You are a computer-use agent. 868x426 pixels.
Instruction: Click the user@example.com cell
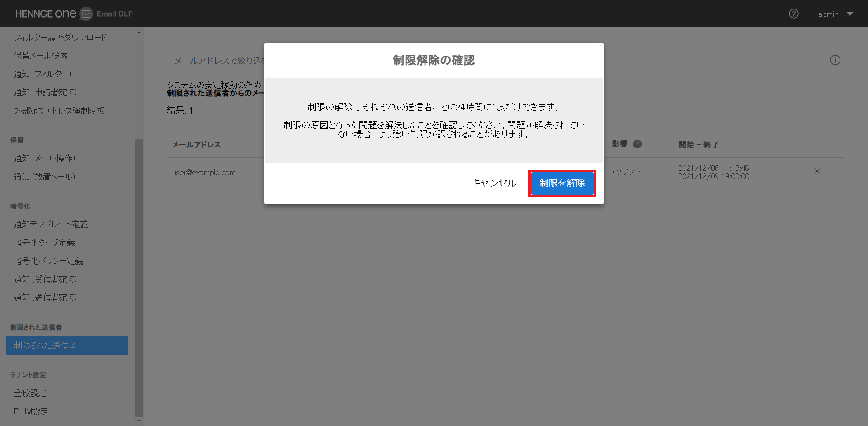tap(203, 172)
